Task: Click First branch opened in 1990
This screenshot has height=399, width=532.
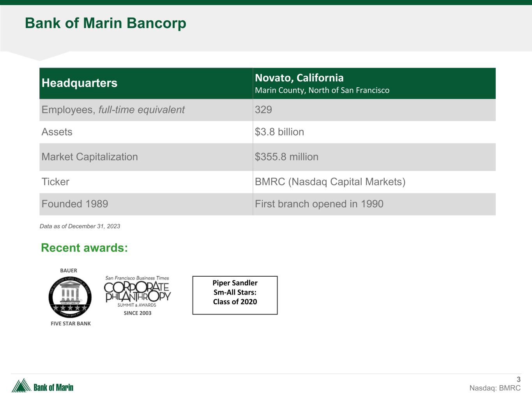Action: pos(319,204)
